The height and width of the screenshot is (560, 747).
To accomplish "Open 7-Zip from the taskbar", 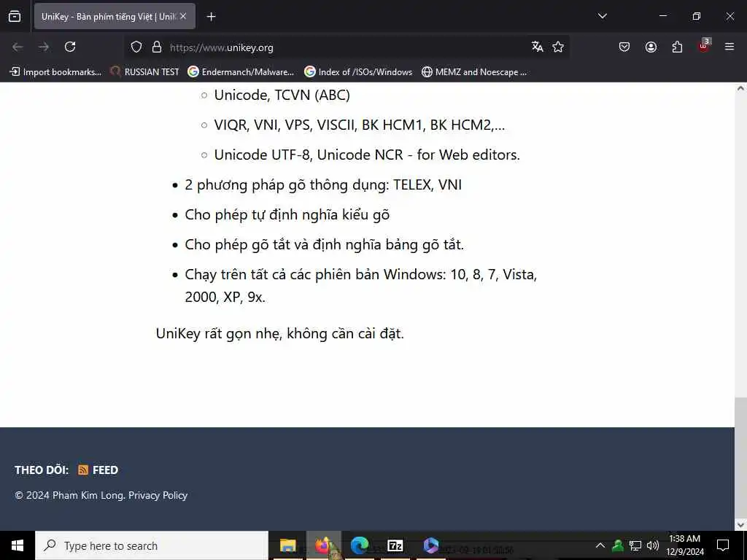I will click(x=395, y=545).
